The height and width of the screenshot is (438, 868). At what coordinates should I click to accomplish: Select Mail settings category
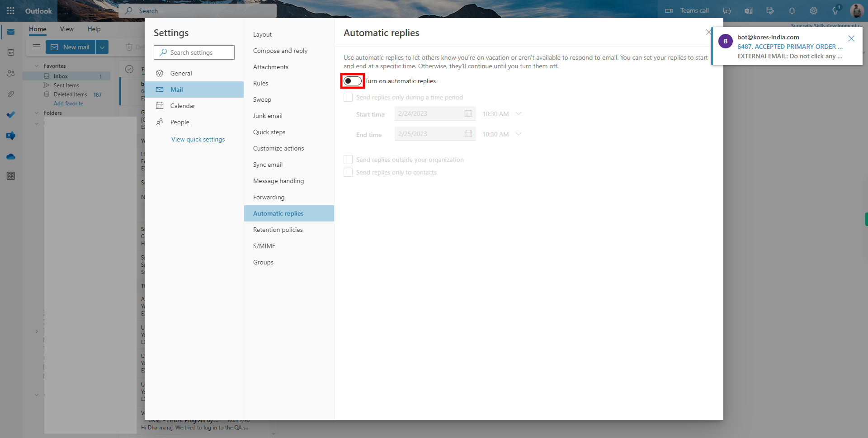194,89
